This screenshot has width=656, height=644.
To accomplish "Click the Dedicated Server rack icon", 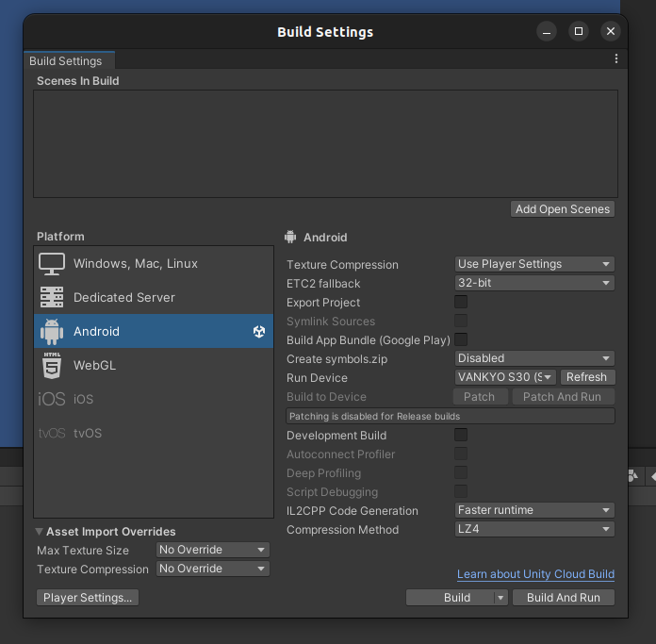I will [52, 298].
